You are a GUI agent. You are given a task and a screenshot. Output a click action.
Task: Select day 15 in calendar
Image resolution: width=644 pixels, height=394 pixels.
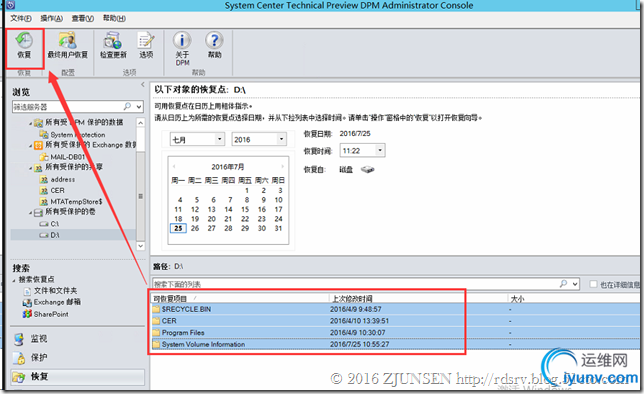click(x=245, y=210)
